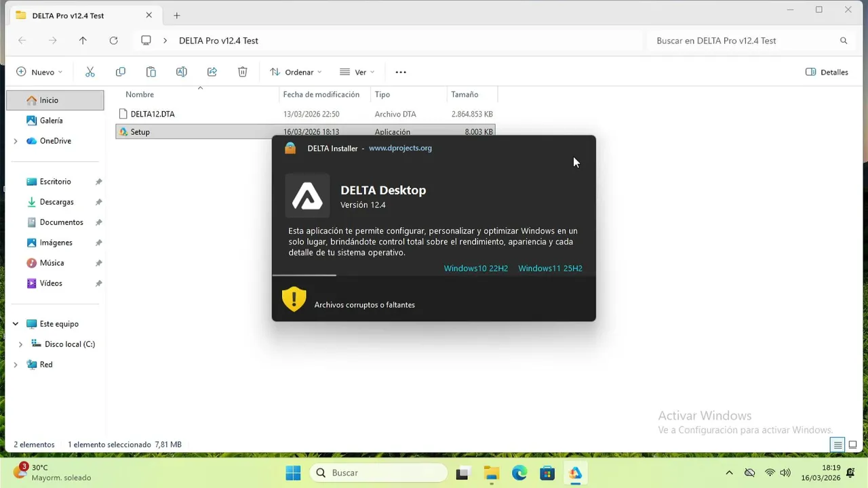868x488 pixels.
Task: Select Inicio in the navigation pane
Action: (55, 100)
